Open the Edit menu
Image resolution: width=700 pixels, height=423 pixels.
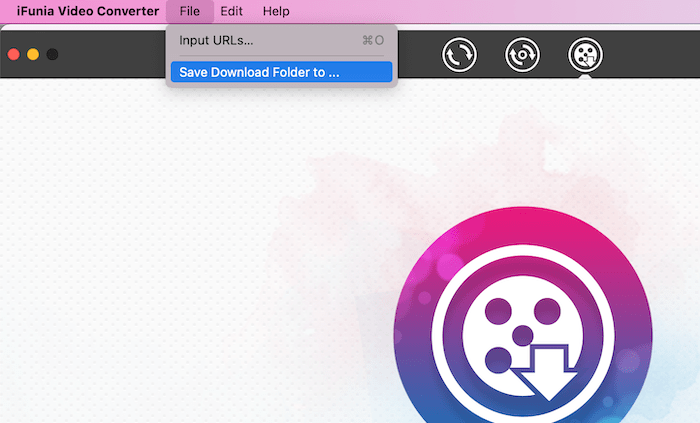coord(232,11)
